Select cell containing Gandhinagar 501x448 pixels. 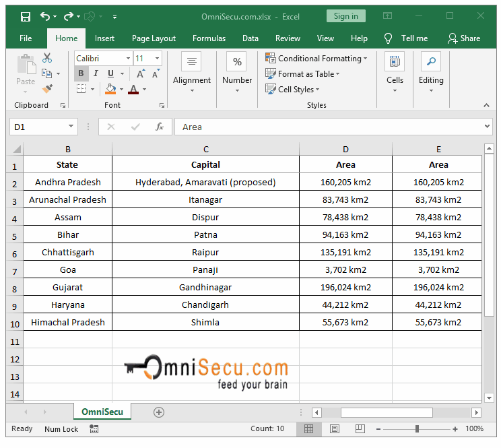click(205, 287)
